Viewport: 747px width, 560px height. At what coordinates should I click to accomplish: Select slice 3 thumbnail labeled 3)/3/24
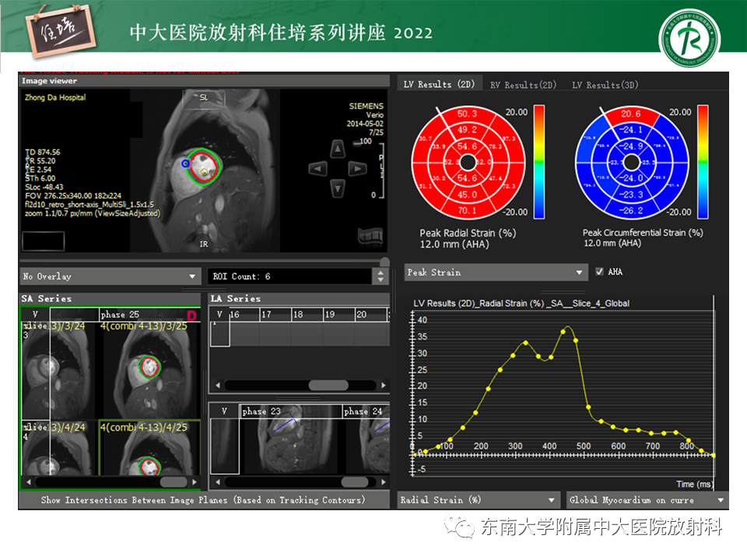(60, 370)
